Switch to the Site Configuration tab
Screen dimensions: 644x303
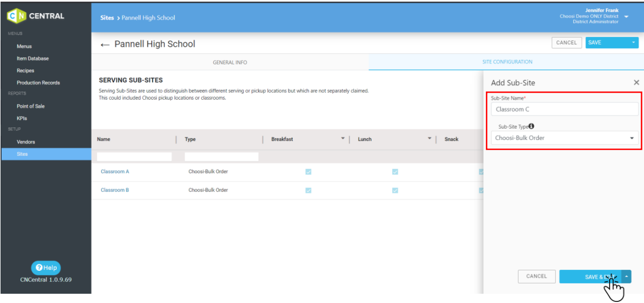[507, 62]
